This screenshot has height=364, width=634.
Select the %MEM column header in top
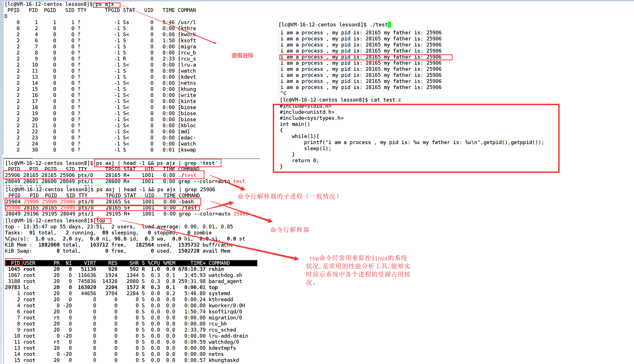pyautogui.click(x=169, y=263)
